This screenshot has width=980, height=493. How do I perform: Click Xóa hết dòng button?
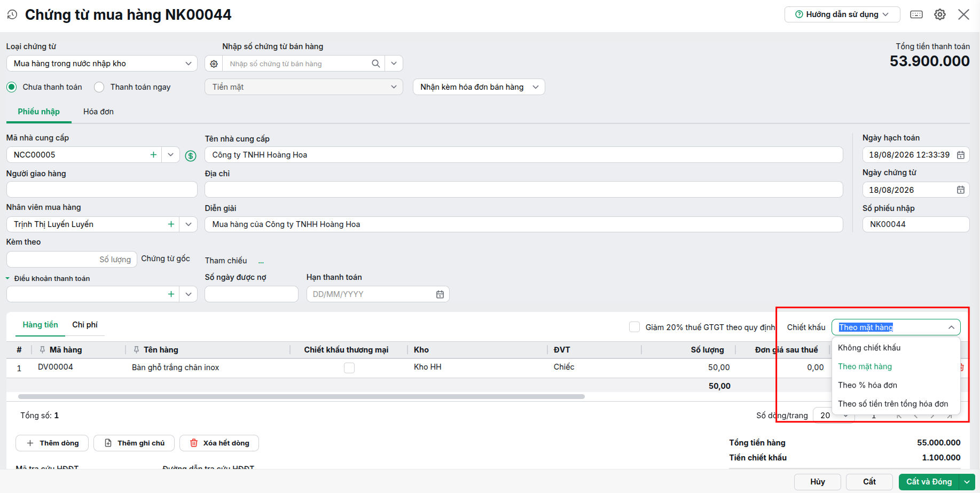click(219, 443)
